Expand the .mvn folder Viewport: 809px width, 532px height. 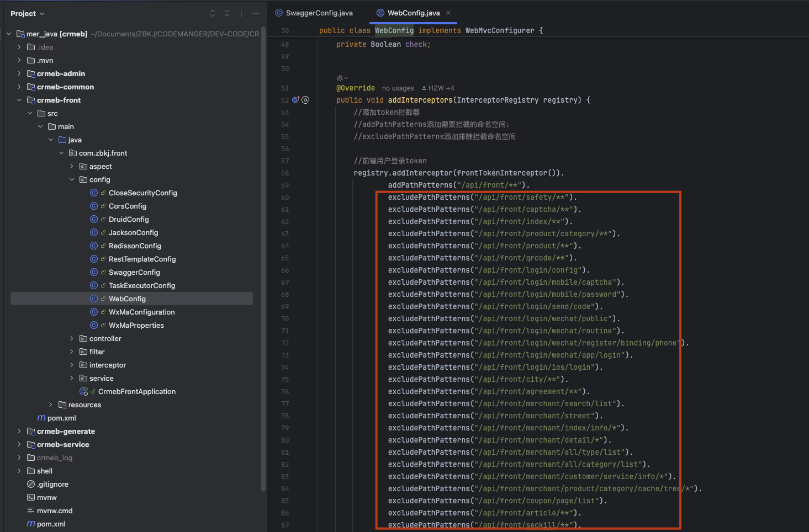[19, 60]
